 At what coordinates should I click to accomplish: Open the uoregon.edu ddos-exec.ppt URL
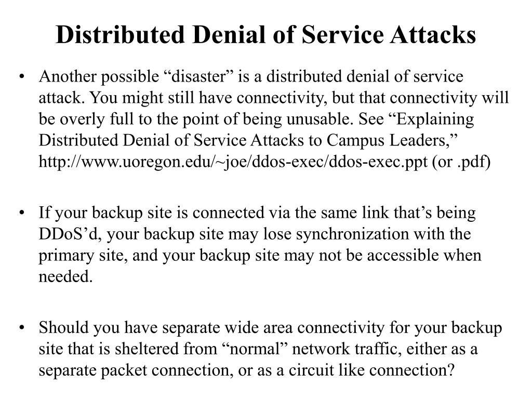point(233,162)
